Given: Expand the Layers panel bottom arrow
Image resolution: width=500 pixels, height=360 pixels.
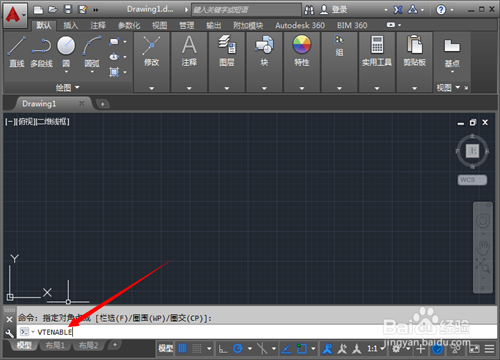Looking at the screenshot, I should [x=227, y=88].
